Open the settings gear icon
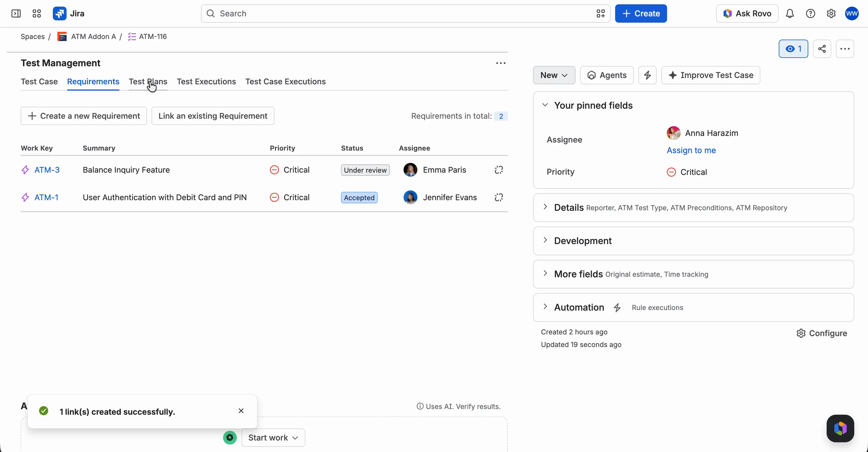Screen dimensions: 868x452 click(x=831, y=13)
